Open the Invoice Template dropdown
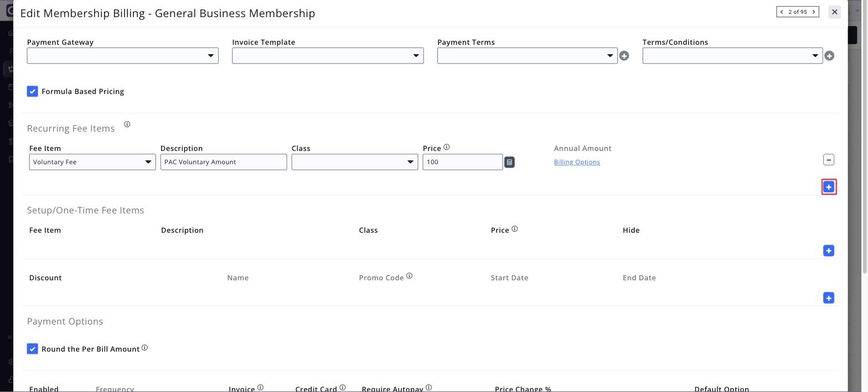 click(x=328, y=55)
